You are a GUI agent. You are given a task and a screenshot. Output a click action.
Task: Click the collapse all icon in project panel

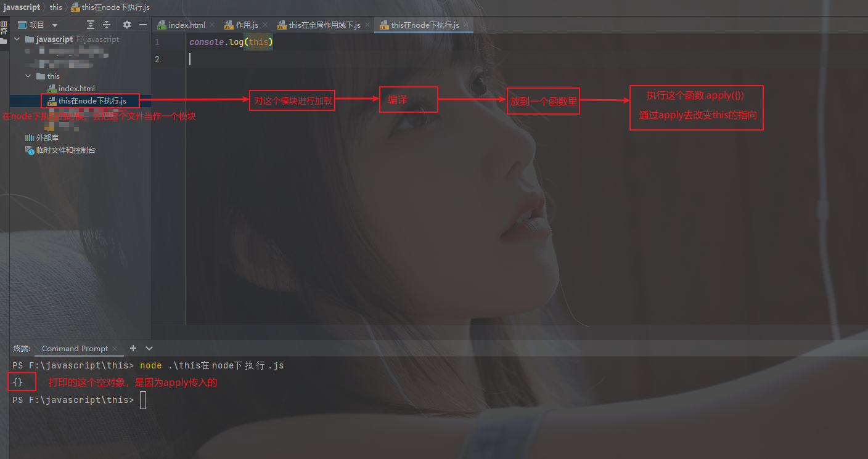[107, 25]
